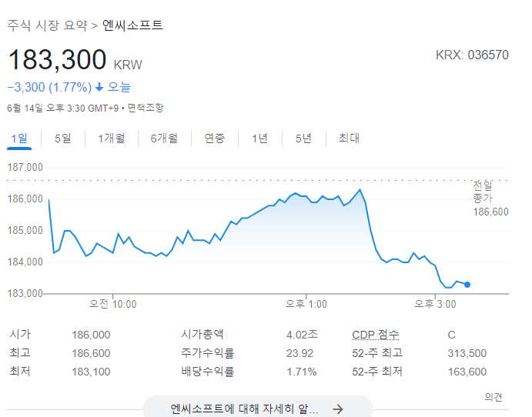Switch chart to 1년 view
The image size is (532, 417).
click(259, 138)
